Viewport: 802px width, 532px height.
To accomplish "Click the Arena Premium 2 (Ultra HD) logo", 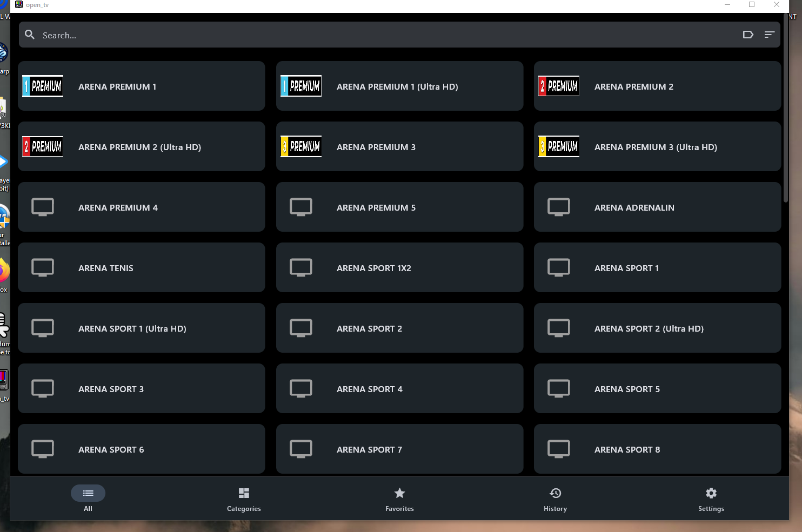I will click(x=43, y=147).
